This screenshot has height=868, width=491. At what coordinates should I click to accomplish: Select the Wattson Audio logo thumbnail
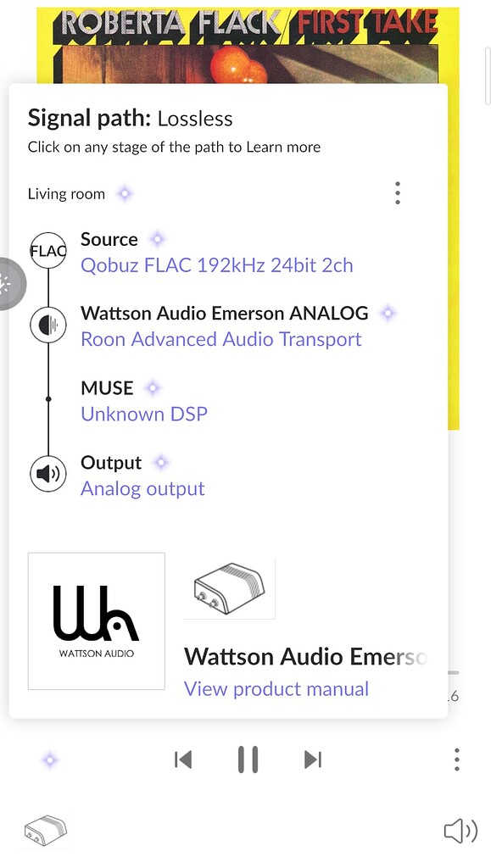[96, 620]
